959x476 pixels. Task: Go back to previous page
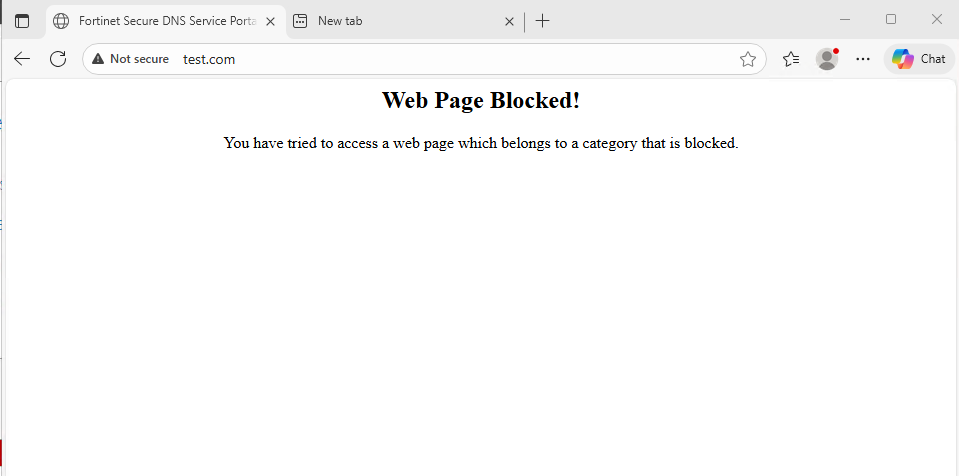pyautogui.click(x=22, y=59)
